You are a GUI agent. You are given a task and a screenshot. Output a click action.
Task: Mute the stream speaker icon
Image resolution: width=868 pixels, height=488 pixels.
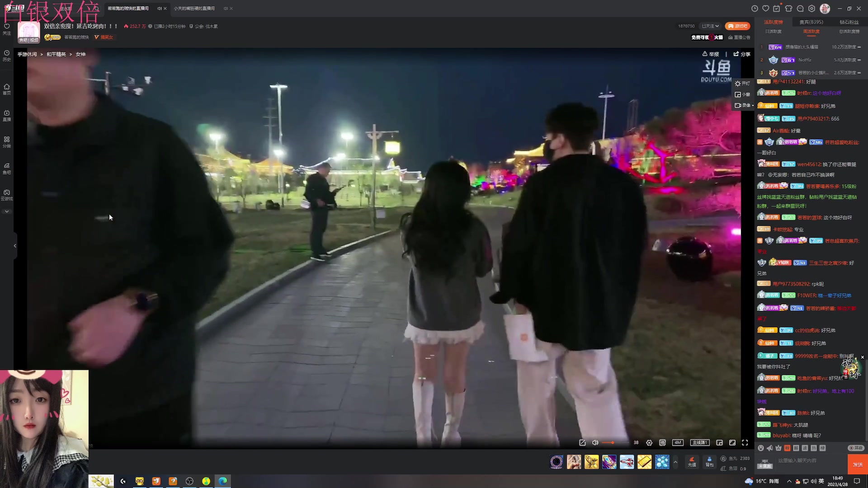pyautogui.click(x=595, y=443)
